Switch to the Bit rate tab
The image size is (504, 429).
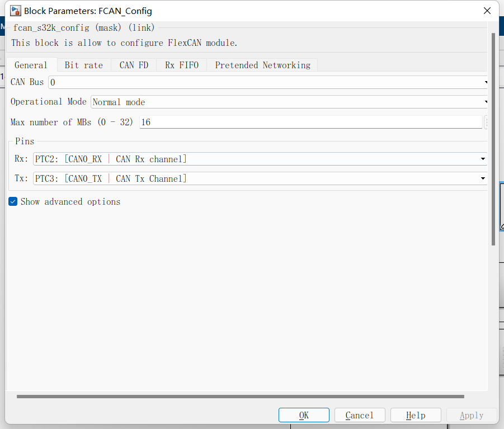click(x=83, y=65)
